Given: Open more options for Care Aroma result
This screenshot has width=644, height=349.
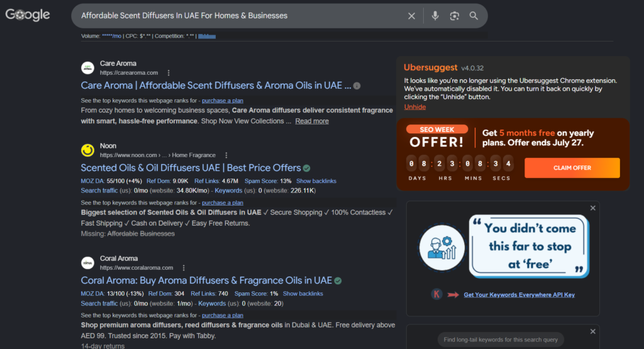Looking at the screenshot, I should tap(169, 73).
